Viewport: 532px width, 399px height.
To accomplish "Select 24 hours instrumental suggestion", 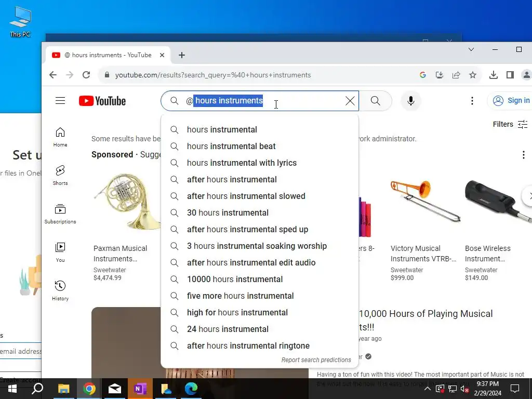I will pos(260,329).
